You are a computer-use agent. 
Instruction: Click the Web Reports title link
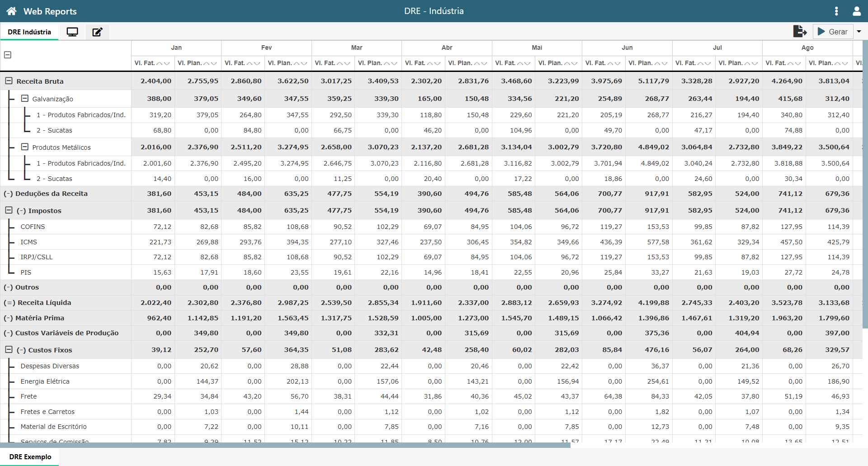(x=50, y=11)
